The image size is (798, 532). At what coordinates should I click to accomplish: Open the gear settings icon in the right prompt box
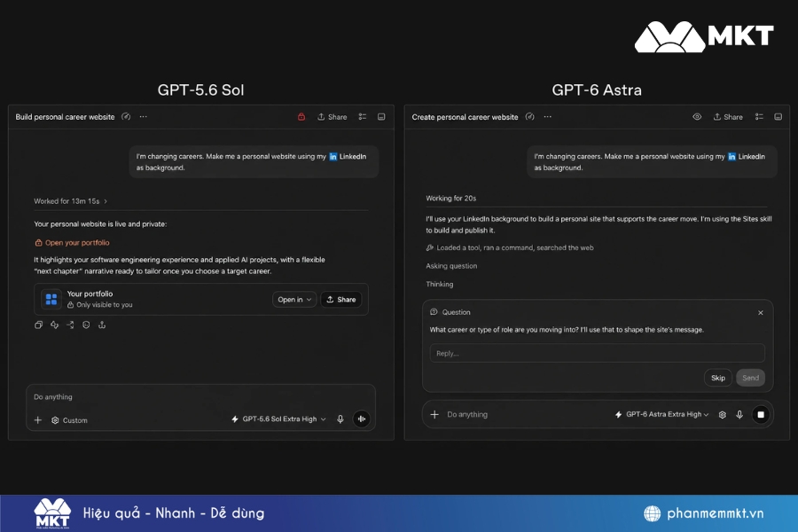tap(722, 414)
